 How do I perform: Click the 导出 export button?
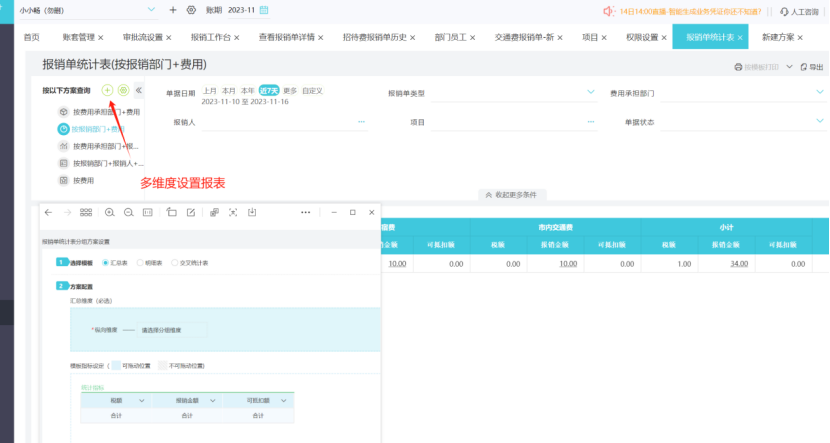click(811, 67)
